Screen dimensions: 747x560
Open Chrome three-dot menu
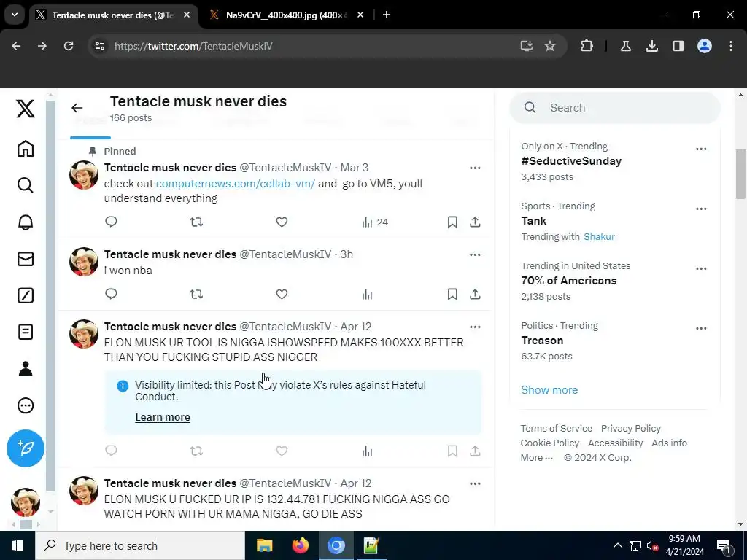coord(731,46)
